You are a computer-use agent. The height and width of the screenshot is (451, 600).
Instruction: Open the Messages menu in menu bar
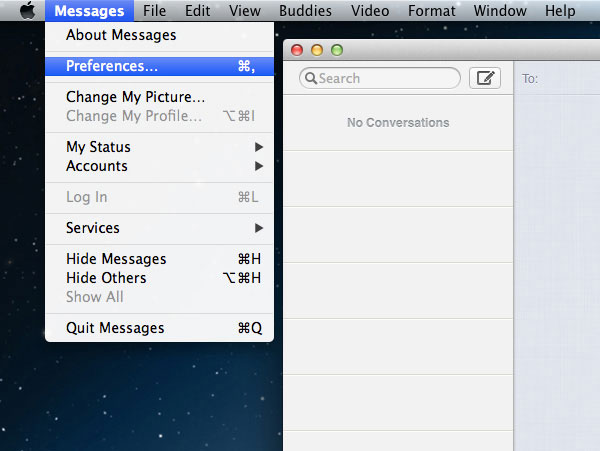click(x=89, y=11)
